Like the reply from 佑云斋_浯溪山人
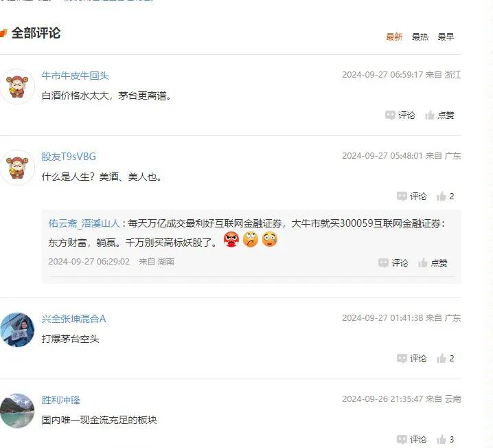The width and height of the screenshot is (493, 448). click(x=423, y=262)
